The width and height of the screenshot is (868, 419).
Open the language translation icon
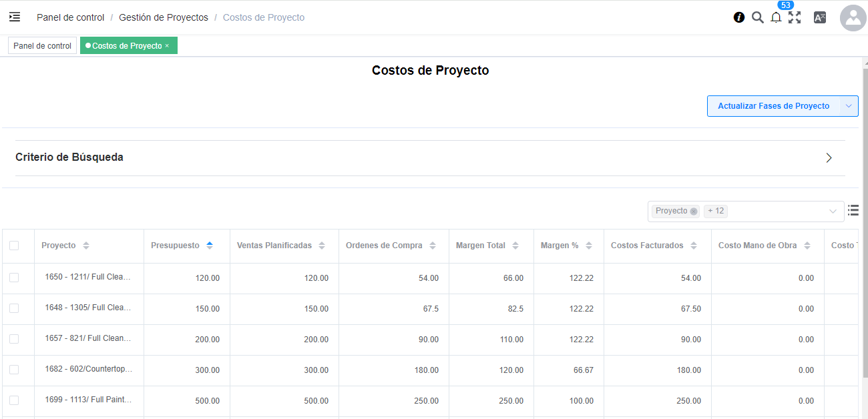tap(819, 17)
